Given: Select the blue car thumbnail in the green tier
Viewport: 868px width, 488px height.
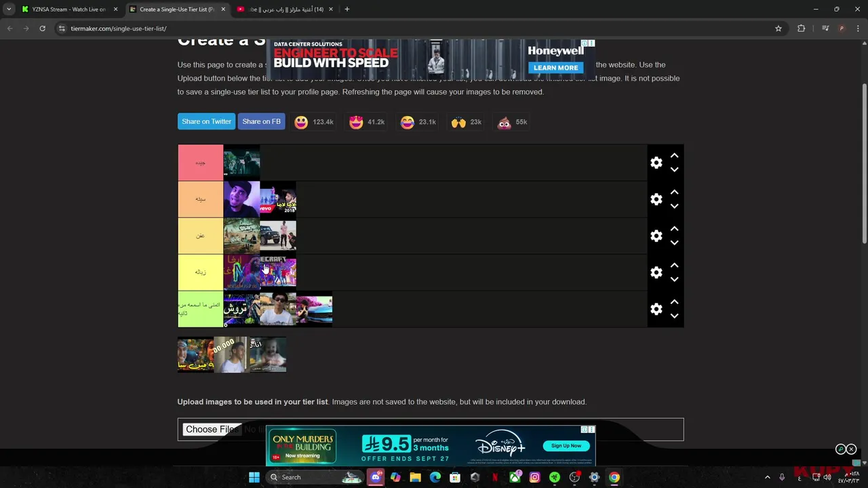Looking at the screenshot, I should tap(315, 309).
